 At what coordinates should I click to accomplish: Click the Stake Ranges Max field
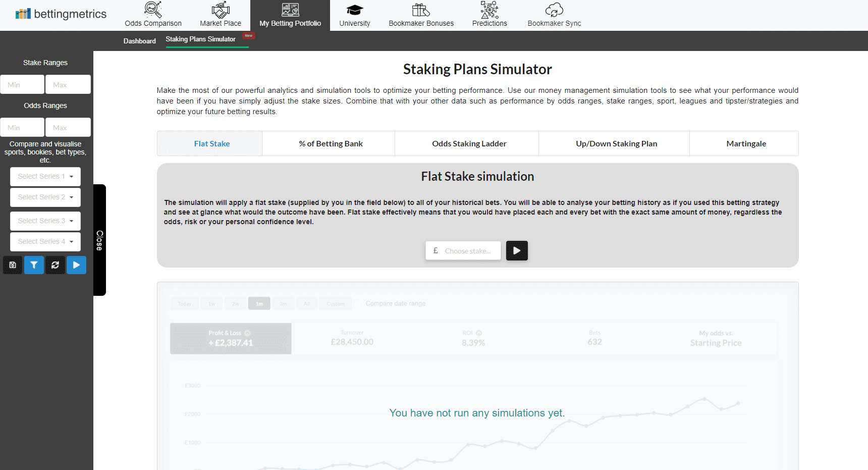pyautogui.click(x=68, y=84)
